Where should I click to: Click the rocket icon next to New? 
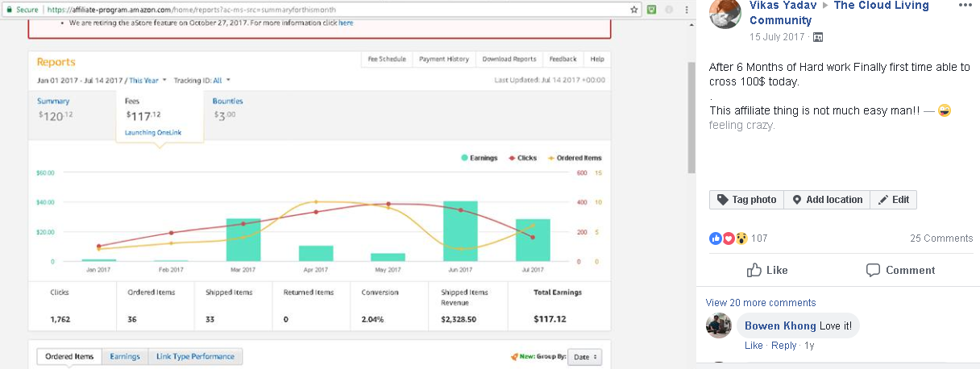click(515, 357)
